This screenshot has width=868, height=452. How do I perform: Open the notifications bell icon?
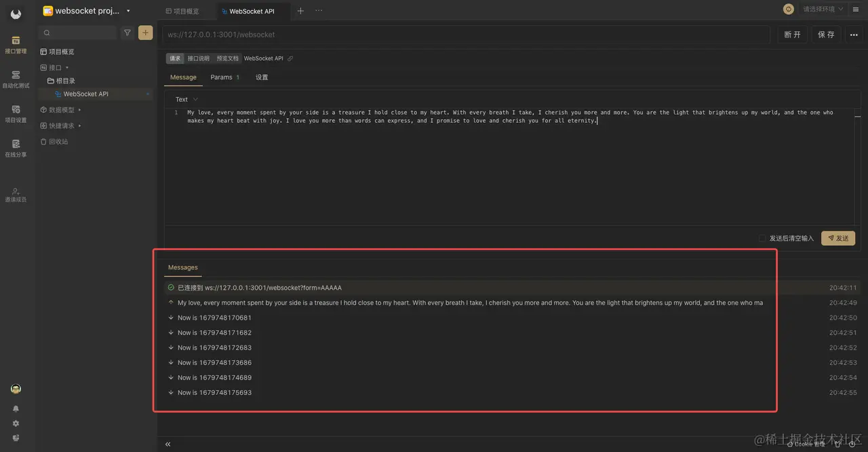(x=15, y=408)
